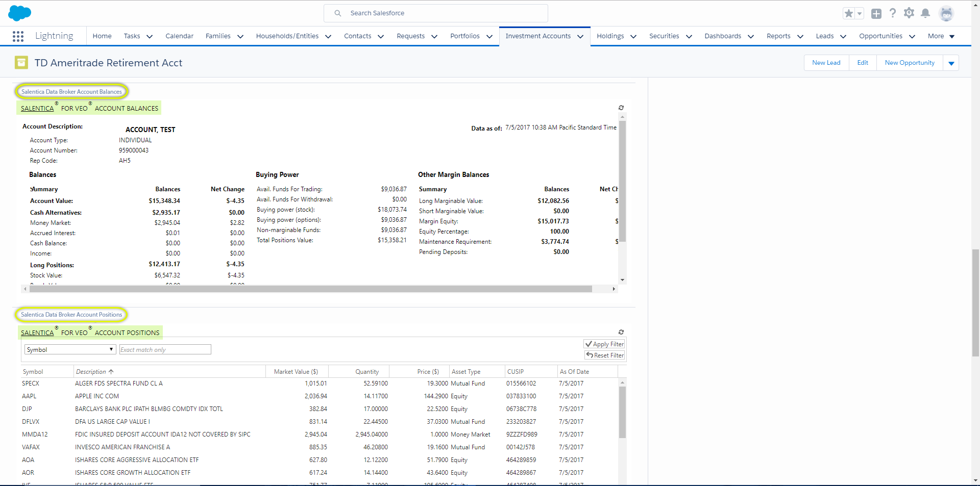
Task: Expand the Leads tab dropdown chevron
Action: (843, 37)
